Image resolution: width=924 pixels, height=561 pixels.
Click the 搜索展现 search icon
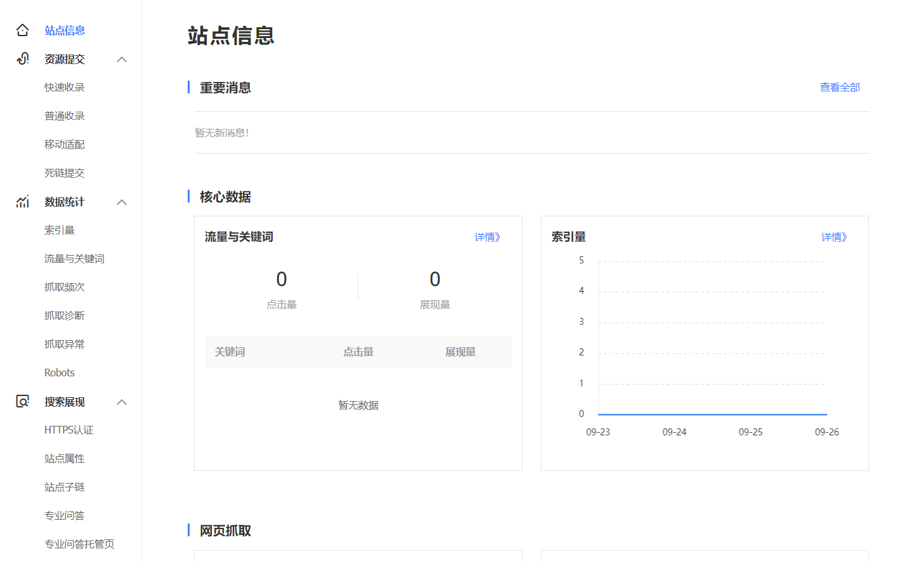[x=23, y=402]
